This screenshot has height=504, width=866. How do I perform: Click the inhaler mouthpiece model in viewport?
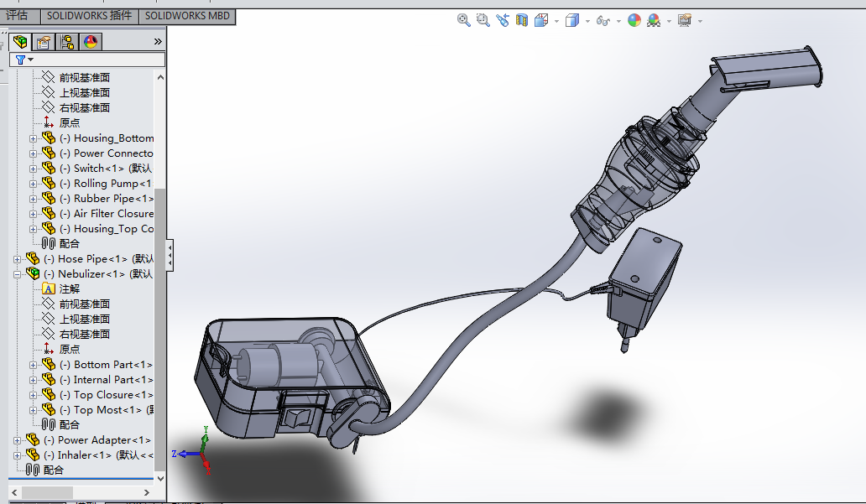[x=765, y=69]
